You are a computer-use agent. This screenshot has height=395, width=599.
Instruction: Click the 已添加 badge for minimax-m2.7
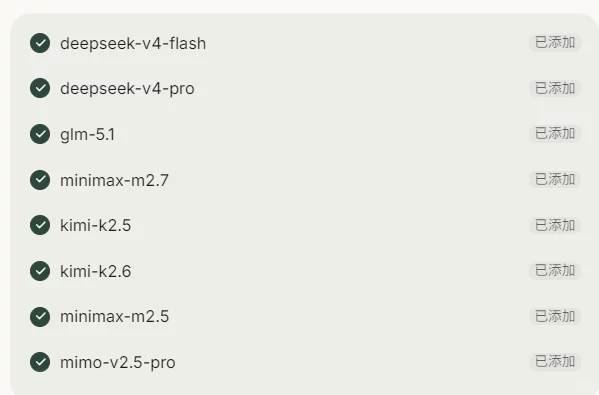click(x=555, y=179)
